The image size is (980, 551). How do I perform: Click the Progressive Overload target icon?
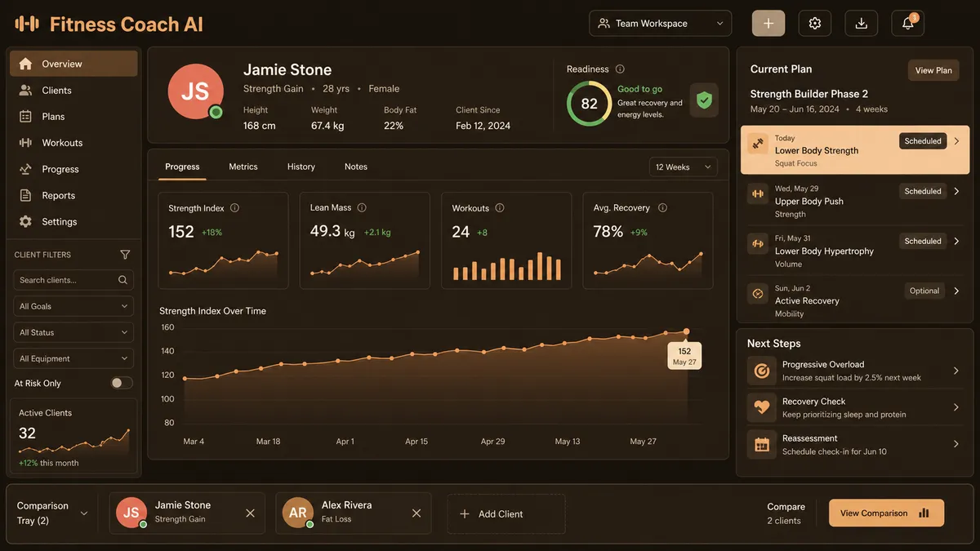[761, 371]
